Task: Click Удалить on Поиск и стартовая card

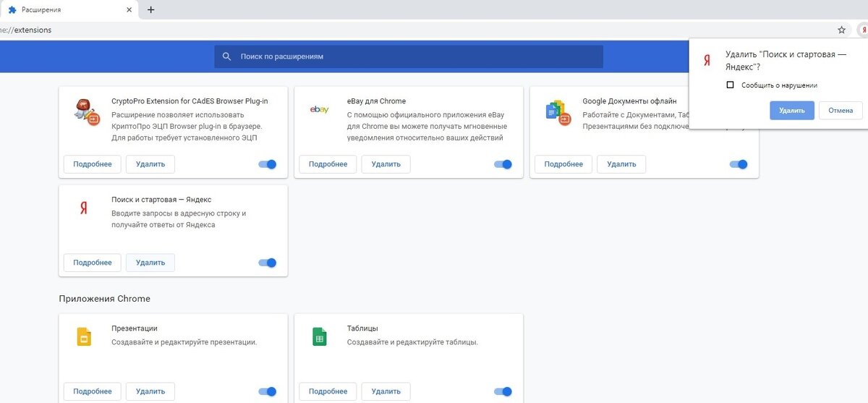Action: point(150,263)
